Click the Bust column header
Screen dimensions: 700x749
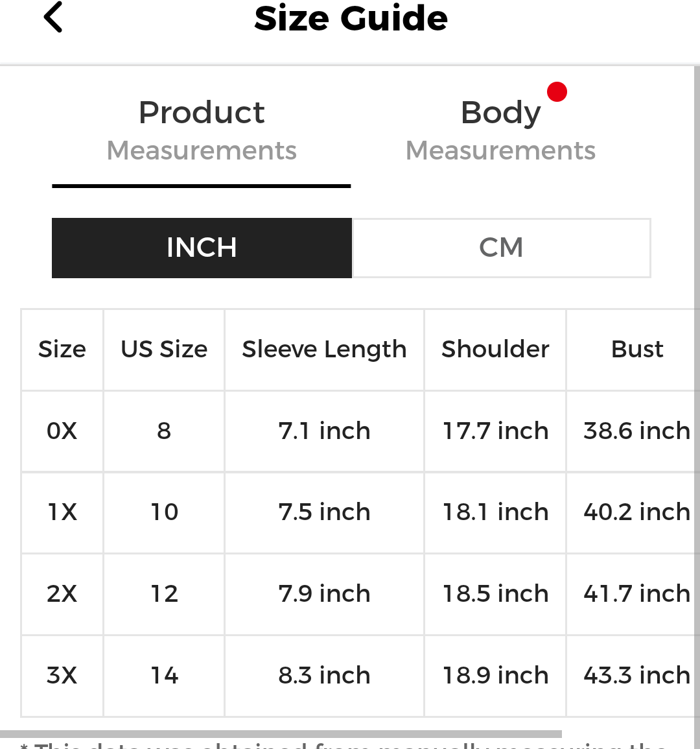[637, 350]
